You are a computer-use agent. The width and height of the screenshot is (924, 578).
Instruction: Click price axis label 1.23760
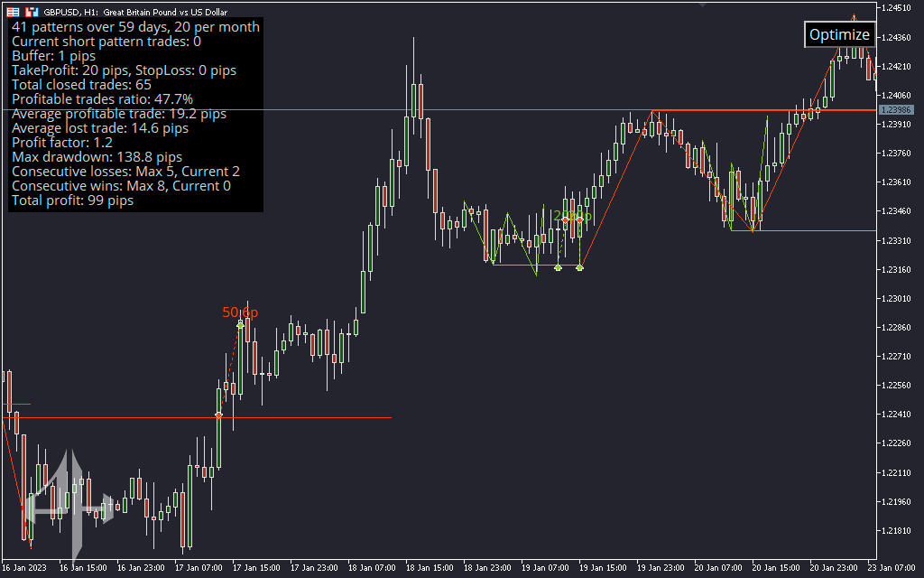pyautogui.click(x=896, y=154)
